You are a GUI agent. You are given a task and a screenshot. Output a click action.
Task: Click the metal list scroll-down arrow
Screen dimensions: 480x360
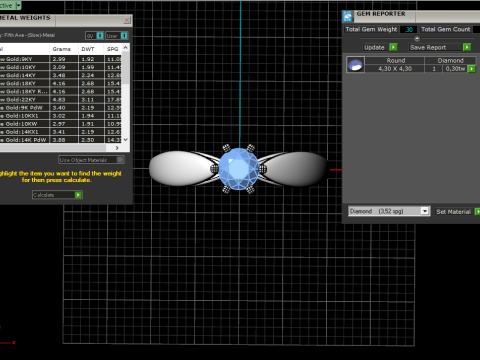[126, 140]
